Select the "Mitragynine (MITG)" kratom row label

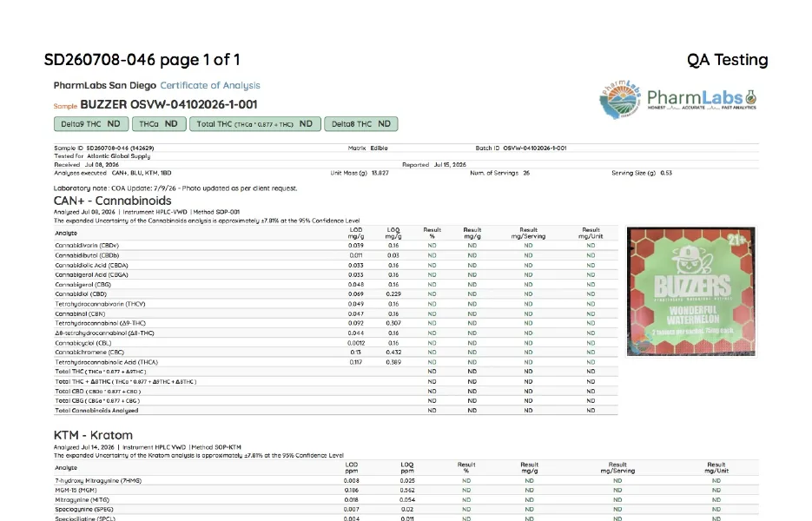click(83, 500)
